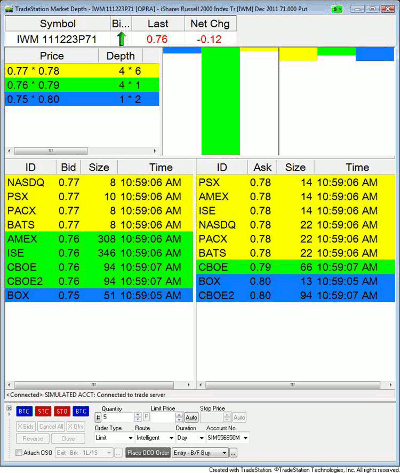Screen dimensions: 400x473
Task: Click the Close position button
Action: [68, 439]
